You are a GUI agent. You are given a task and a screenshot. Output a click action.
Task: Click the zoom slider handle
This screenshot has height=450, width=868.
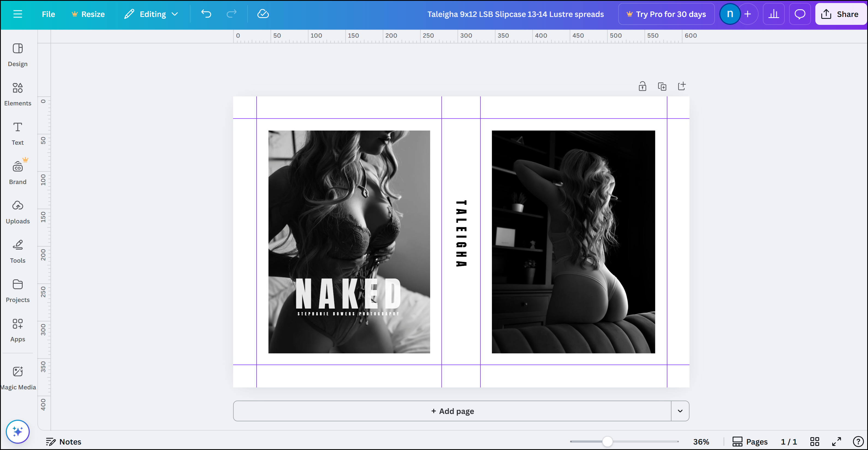[x=607, y=442]
